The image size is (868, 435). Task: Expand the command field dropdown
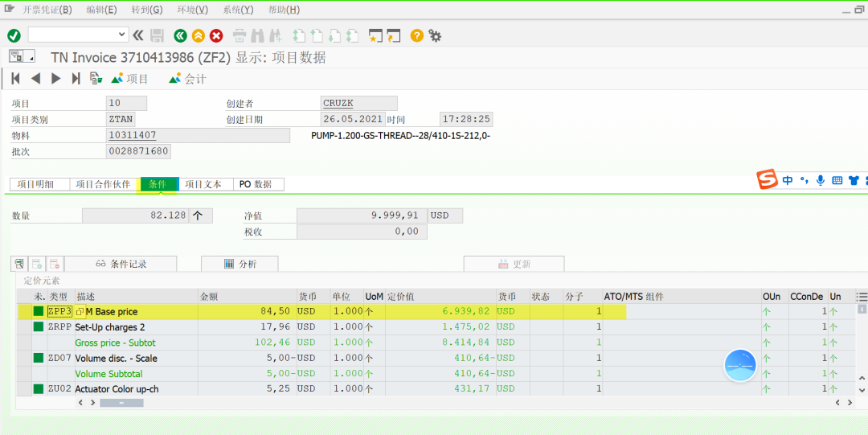click(122, 35)
